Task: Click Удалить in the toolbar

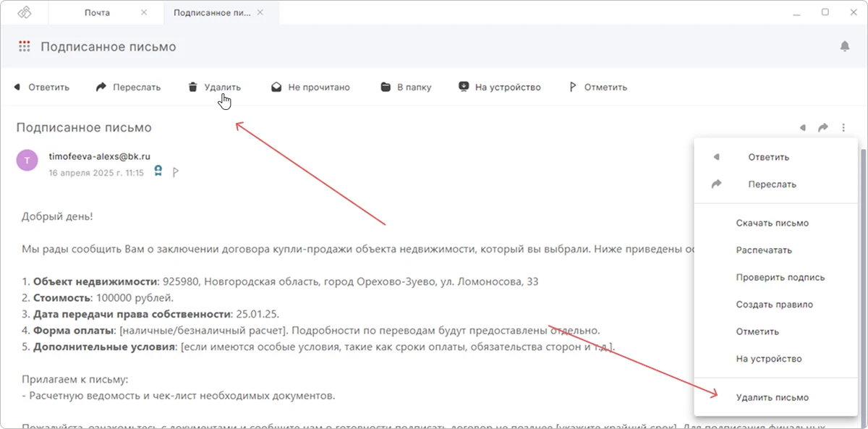Action: click(222, 87)
